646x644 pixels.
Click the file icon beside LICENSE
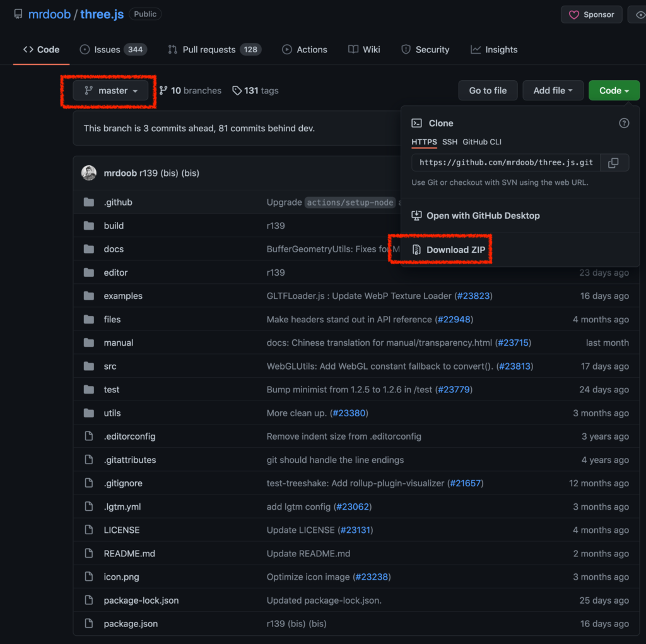coord(89,530)
